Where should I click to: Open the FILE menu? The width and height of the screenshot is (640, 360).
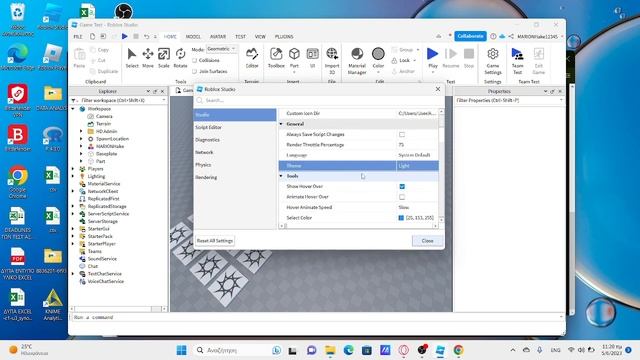[x=78, y=36]
